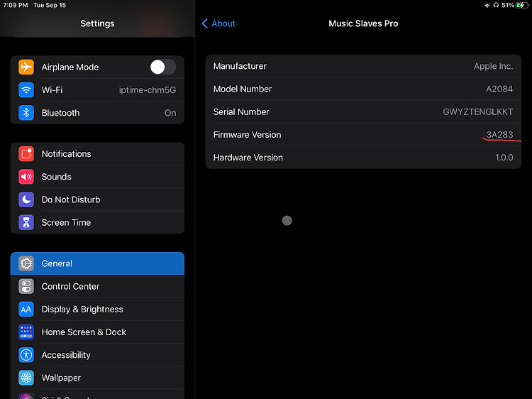Tap the Apple Inc. value
The image size is (532, 399).
tap(493, 66)
